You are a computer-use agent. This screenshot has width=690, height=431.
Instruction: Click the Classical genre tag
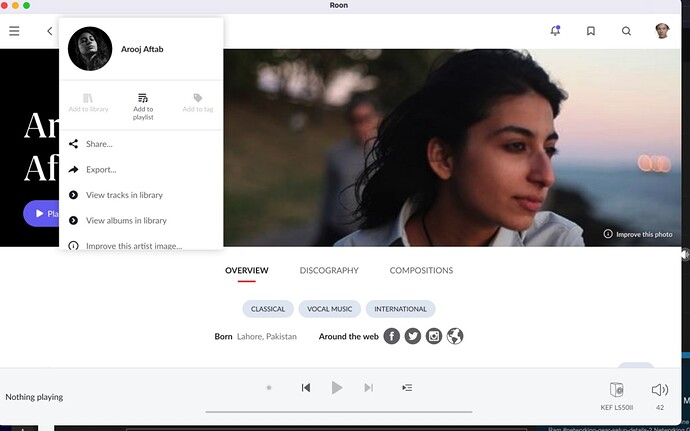point(268,309)
